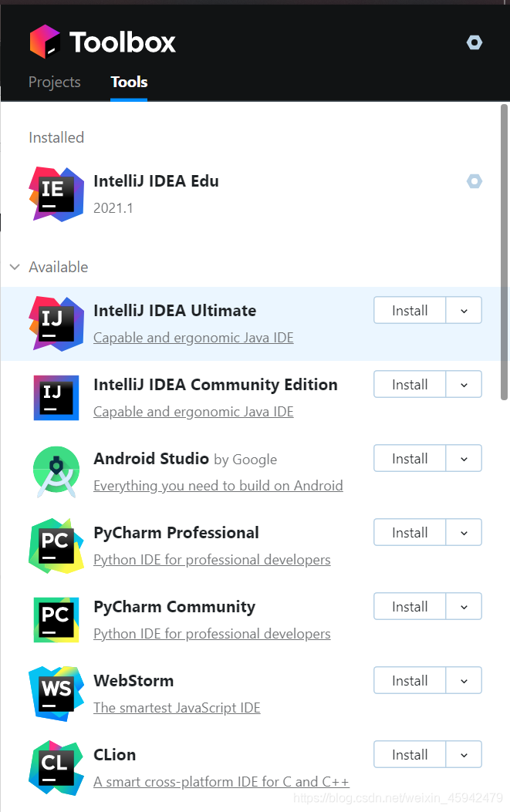Click the JetBrains Toolbox logo
The width and height of the screenshot is (510, 812).
point(45,42)
